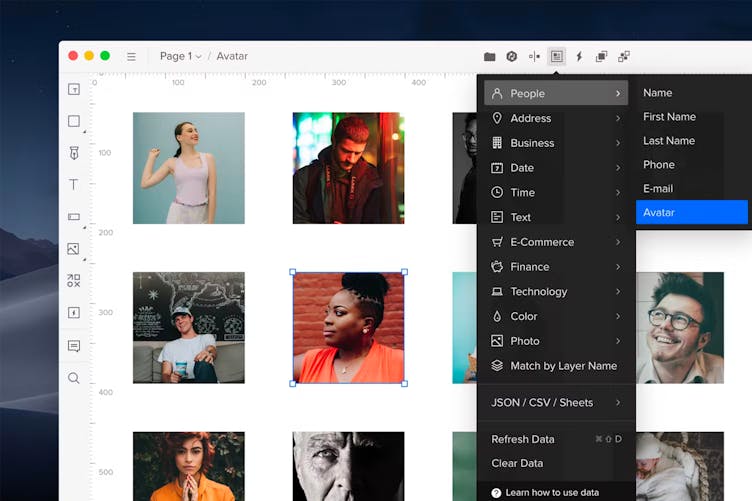Open the hamburger menu
The height and width of the screenshot is (501, 752).
[131, 57]
